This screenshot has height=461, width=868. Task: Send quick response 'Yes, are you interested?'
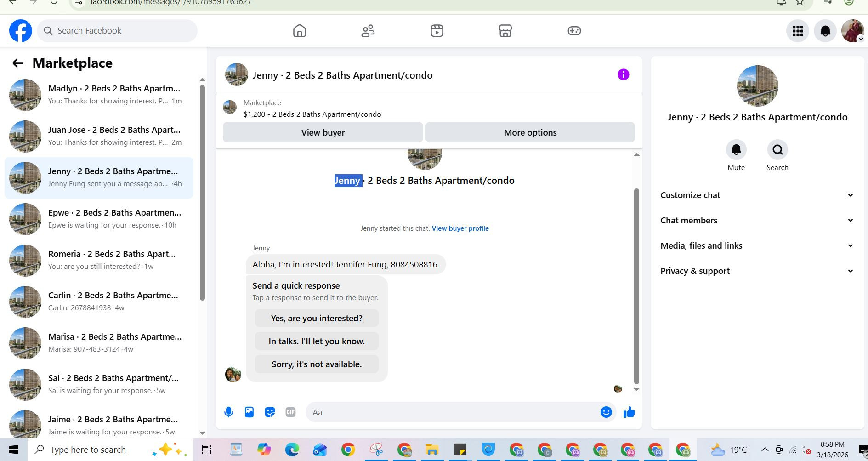click(317, 318)
